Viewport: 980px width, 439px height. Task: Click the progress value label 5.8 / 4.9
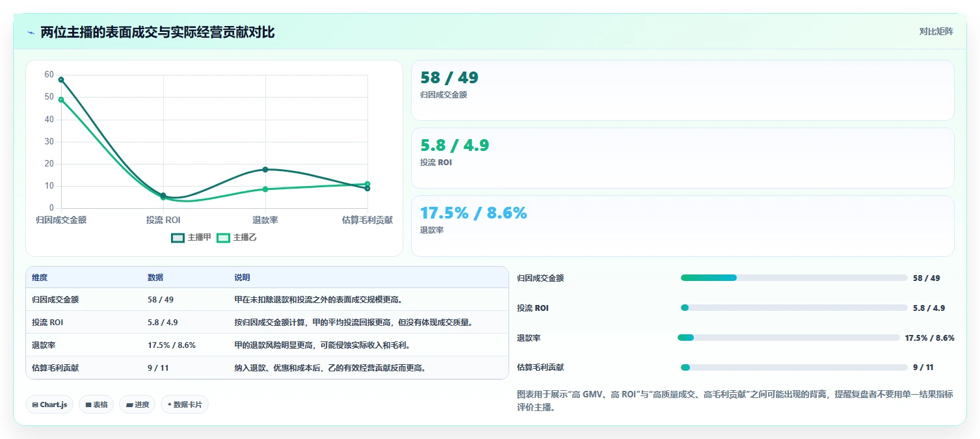(929, 308)
